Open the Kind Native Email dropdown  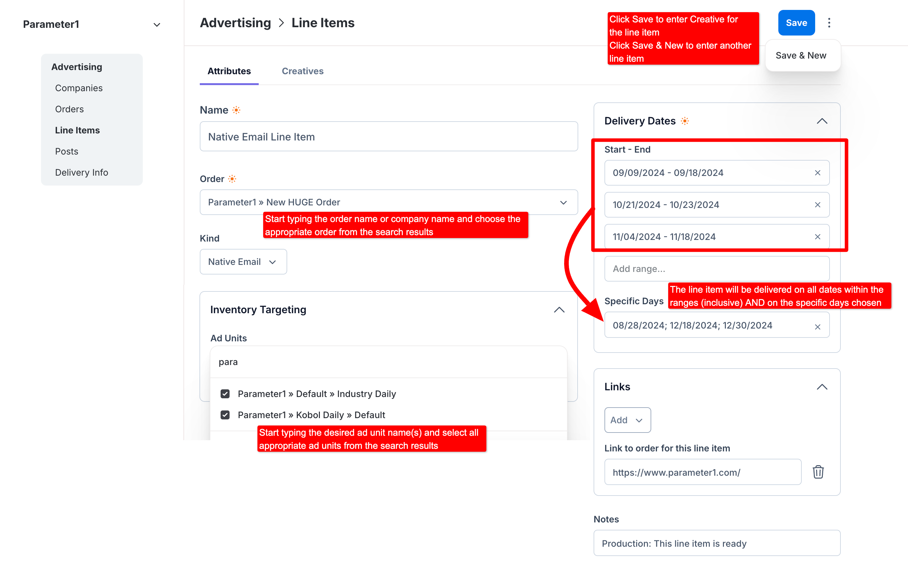pyautogui.click(x=243, y=262)
